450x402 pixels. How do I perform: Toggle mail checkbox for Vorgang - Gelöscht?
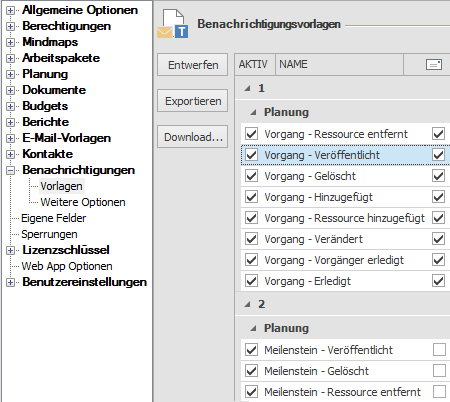[439, 176]
